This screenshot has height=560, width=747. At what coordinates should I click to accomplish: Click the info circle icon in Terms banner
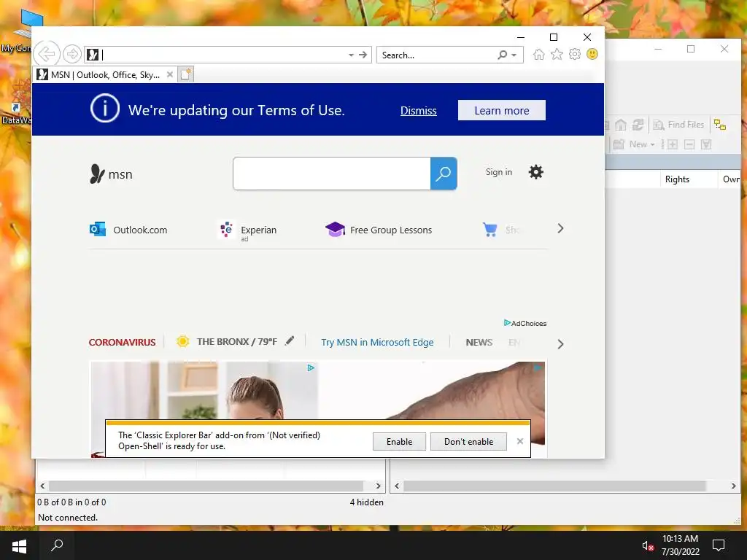tap(105, 109)
